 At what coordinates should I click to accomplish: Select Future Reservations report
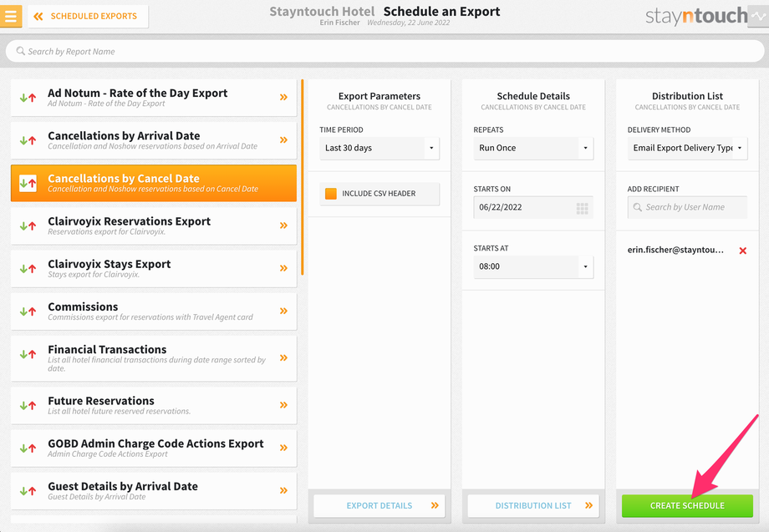pos(154,405)
